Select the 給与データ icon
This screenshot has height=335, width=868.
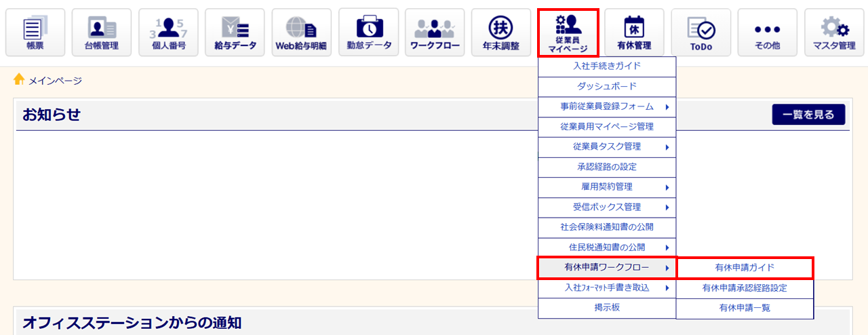pos(235,33)
